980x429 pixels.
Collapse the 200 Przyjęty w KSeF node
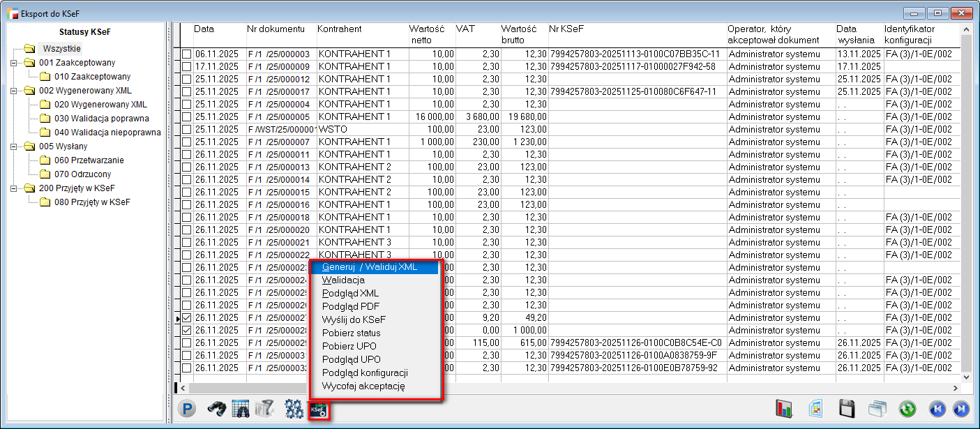click(x=13, y=188)
